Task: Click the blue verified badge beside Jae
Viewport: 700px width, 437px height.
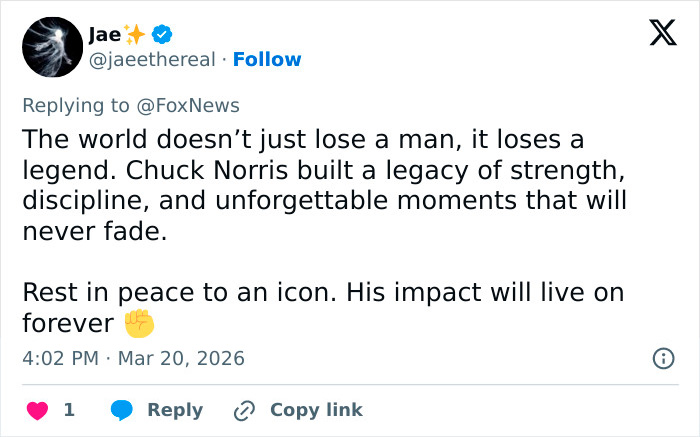Action: pyautogui.click(x=163, y=34)
